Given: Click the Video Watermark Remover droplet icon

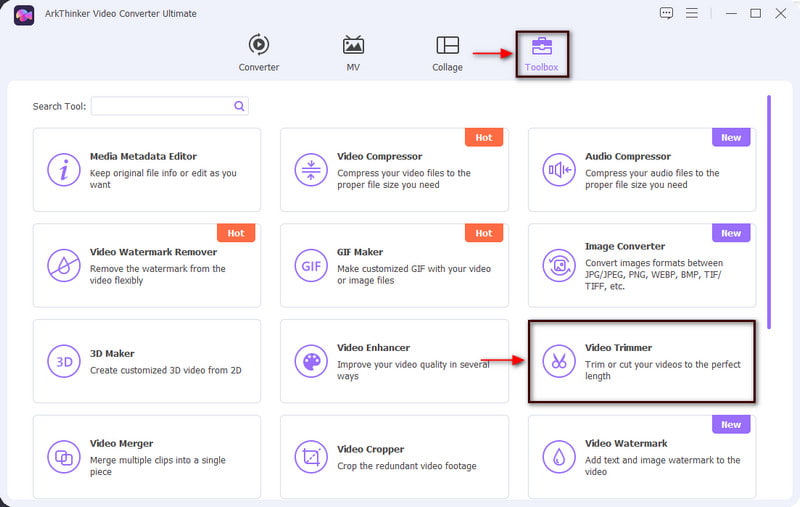Looking at the screenshot, I should coord(64,265).
